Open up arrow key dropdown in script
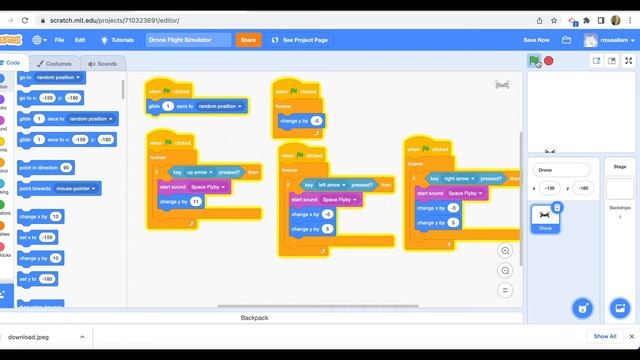This screenshot has height=360, width=640. [x=200, y=172]
